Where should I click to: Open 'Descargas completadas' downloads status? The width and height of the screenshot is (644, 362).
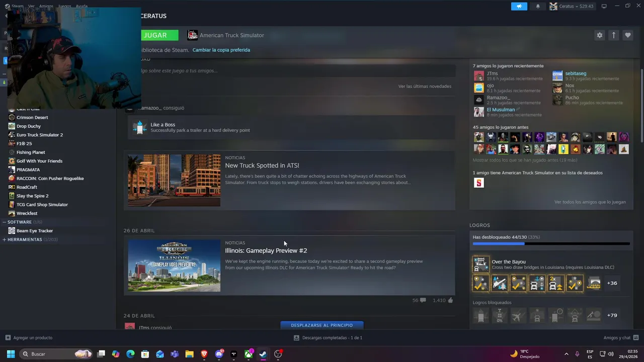tap(328, 338)
